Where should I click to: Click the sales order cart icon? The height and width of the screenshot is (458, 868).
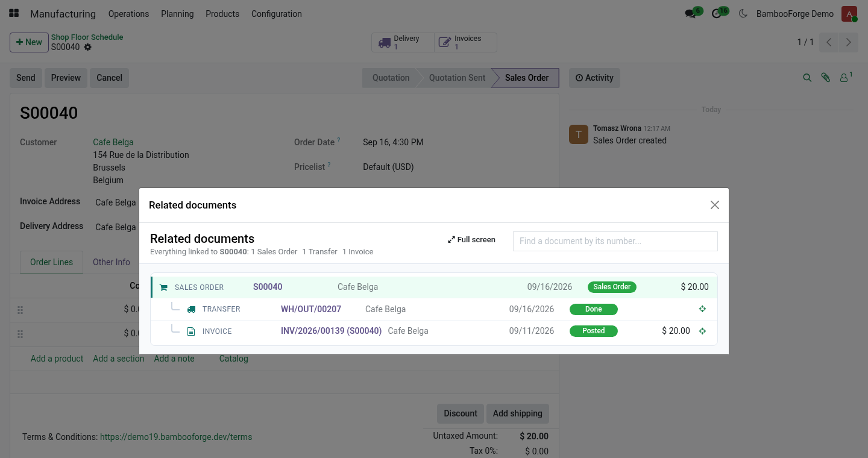(163, 287)
